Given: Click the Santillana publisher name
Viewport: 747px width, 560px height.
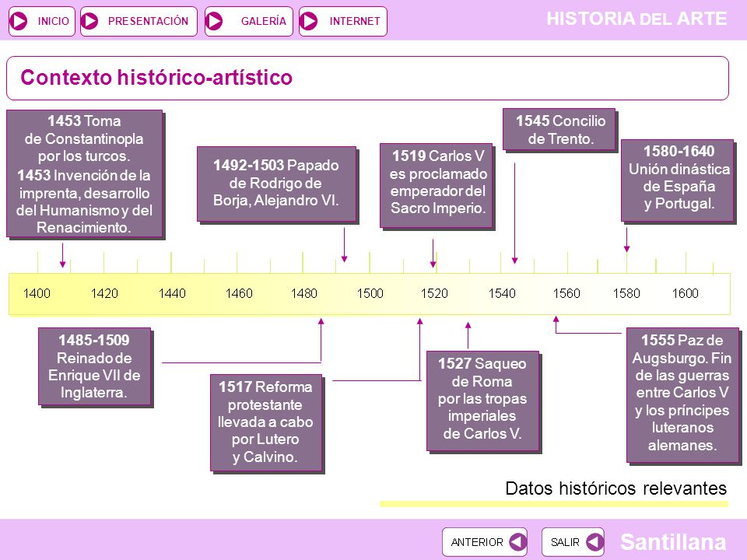Looking at the screenshot, I should pyautogui.click(x=673, y=542).
